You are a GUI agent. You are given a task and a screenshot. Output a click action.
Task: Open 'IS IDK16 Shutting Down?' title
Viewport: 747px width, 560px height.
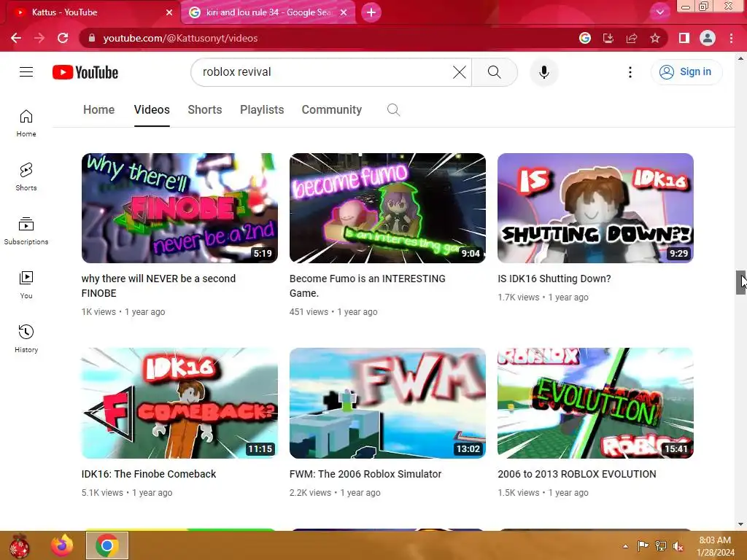(x=554, y=279)
